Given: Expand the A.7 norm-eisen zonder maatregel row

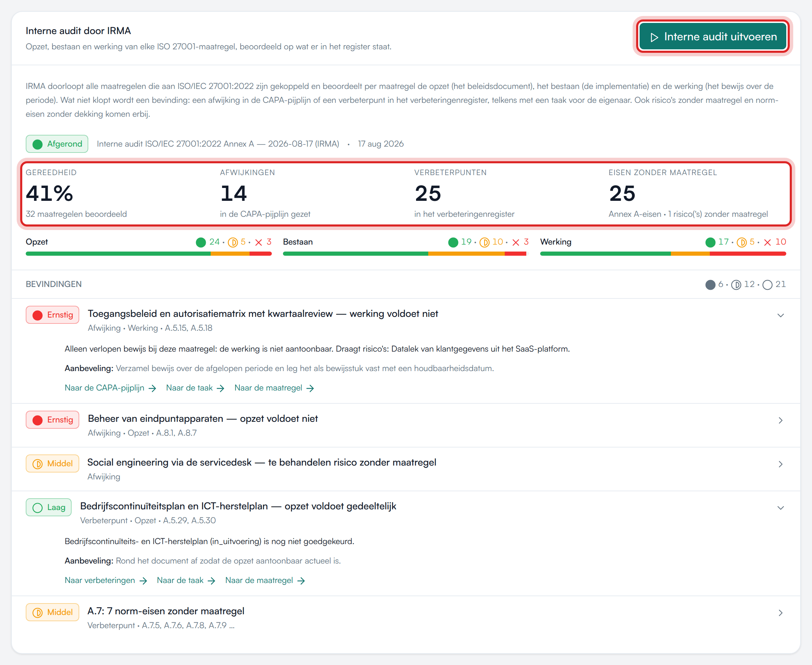Looking at the screenshot, I should pos(780,613).
